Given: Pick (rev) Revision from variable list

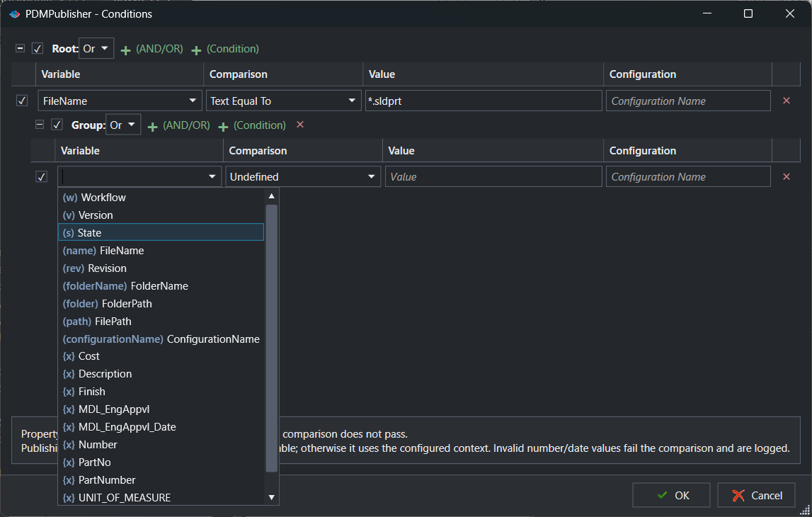Looking at the screenshot, I should coord(161,268).
